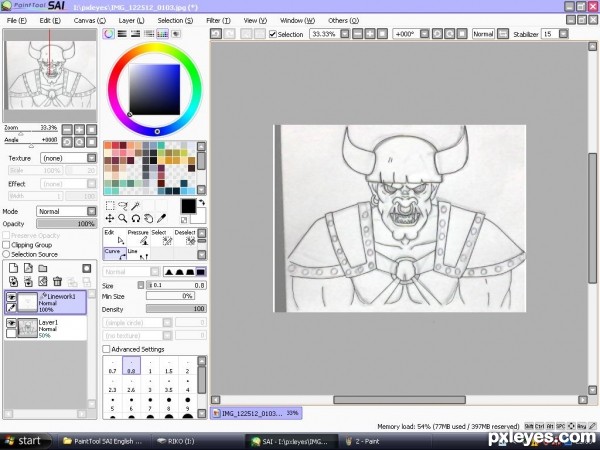Click the Redo toolbar icon
600x450 pixels.
(x=229, y=34)
